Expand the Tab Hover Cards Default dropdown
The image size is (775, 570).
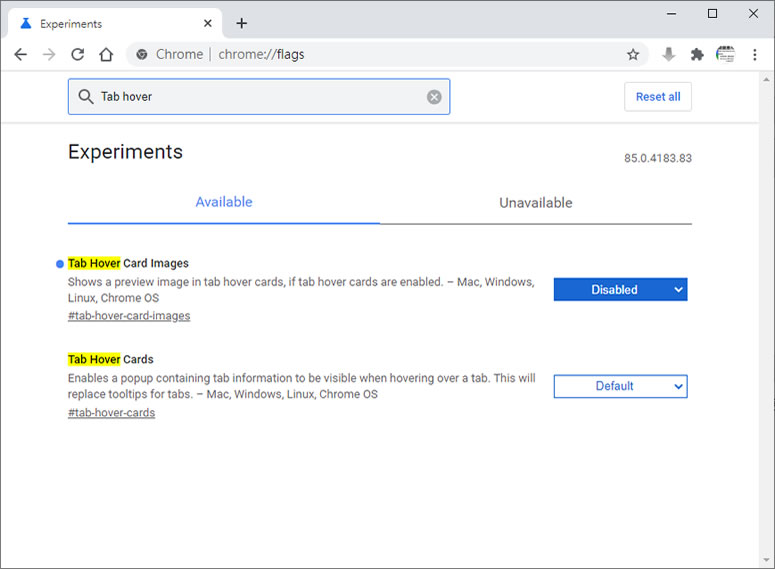click(620, 386)
